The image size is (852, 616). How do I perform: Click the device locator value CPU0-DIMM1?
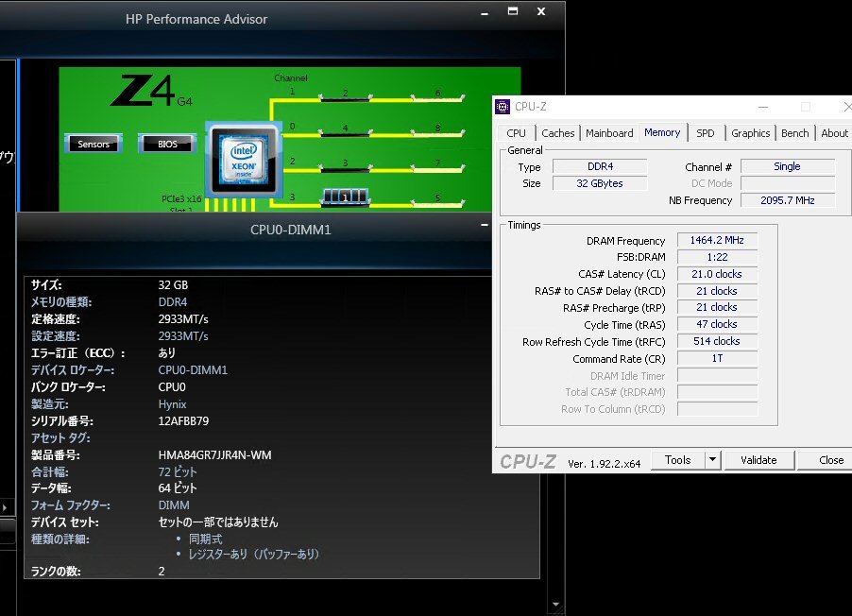pyautogui.click(x=193, y=370)
